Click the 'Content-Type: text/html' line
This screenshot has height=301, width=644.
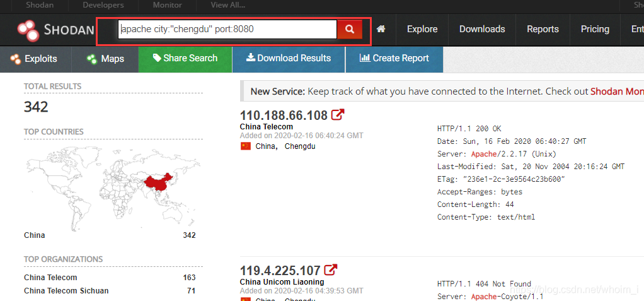pos(486,216)
